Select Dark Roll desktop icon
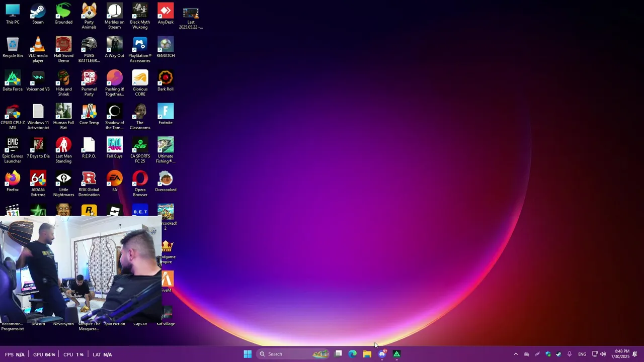The height and width of the screenshot is (362, 644). point(166,81)
